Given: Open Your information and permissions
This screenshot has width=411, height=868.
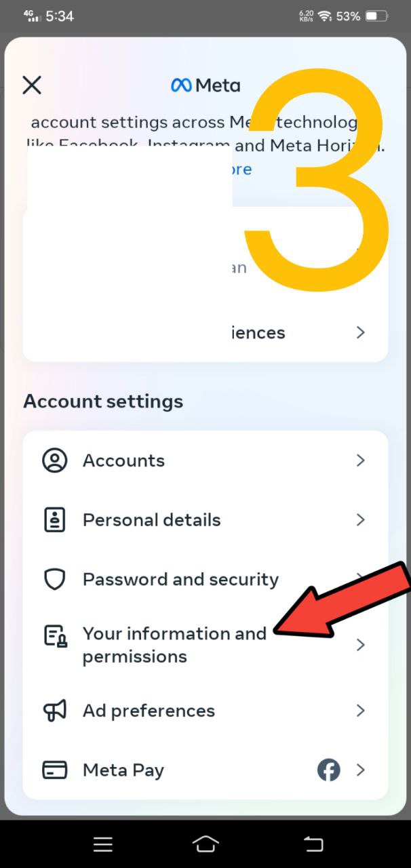Looking at the screenshot, I should pyautogui.click(x=174, y=645).
